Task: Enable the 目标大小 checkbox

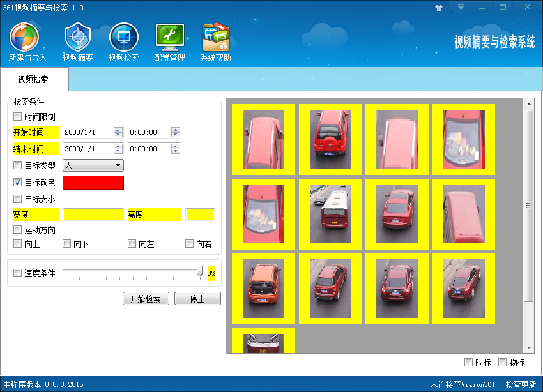Action: tap(17, 199)
